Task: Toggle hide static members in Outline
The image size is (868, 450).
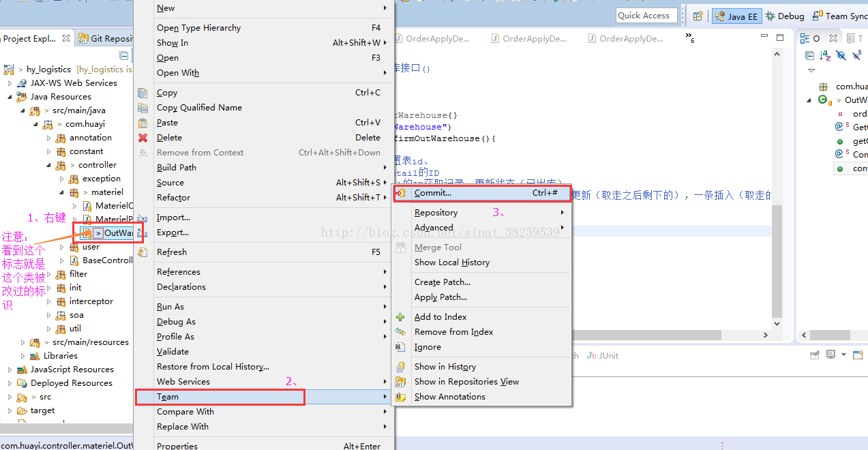Action: (x=856, y=55)
